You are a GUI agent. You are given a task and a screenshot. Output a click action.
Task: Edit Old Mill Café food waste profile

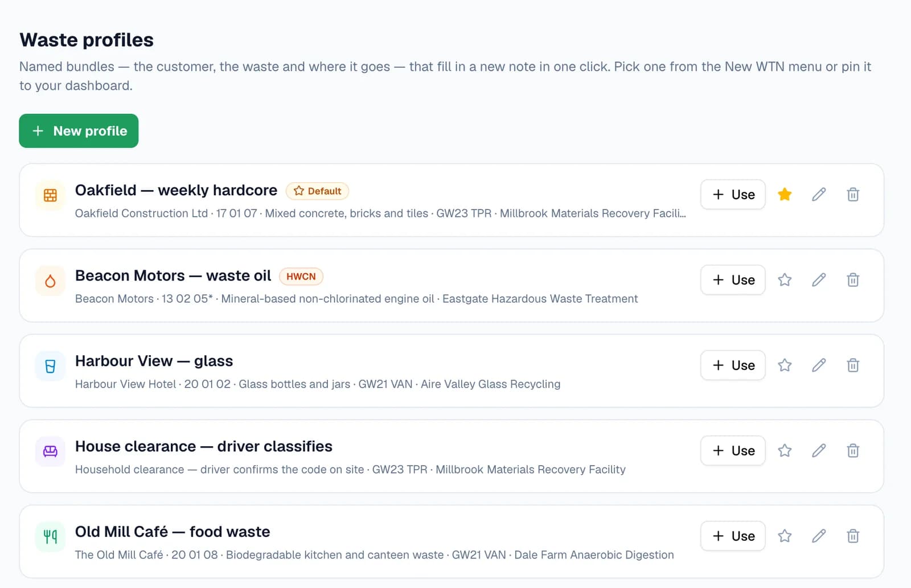tap(819, 536)
